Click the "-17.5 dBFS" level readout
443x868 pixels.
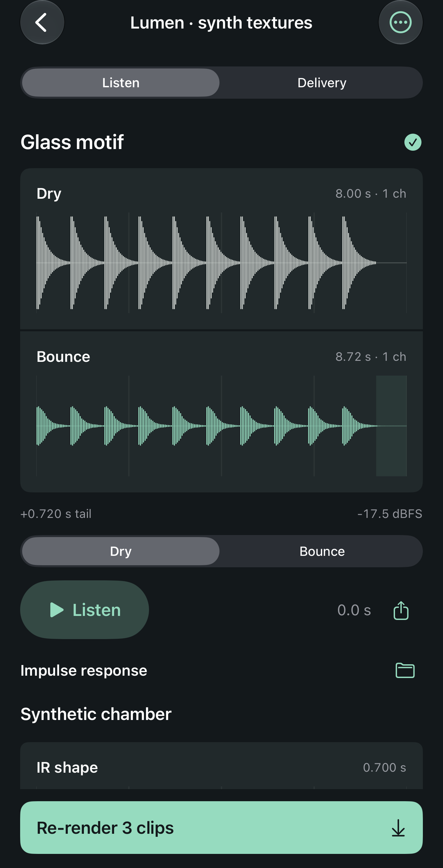[389, 514]
